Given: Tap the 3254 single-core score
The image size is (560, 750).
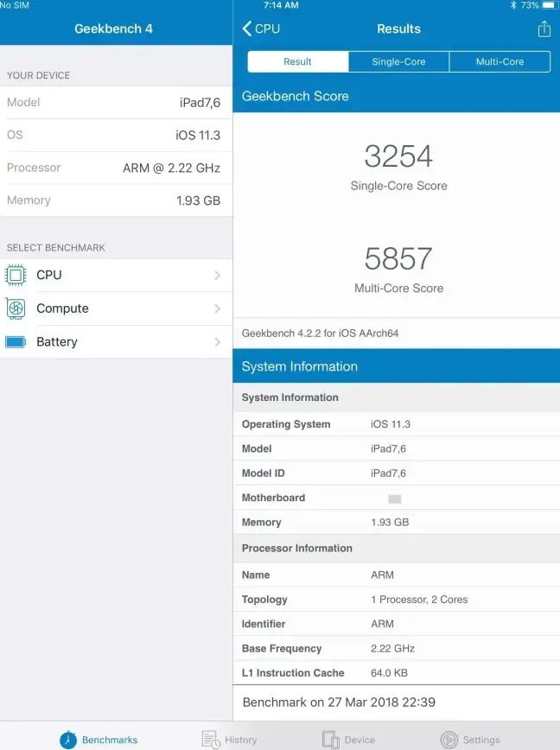Looking at the screenshot, I should pyautogui.click(x=398, y=156).
